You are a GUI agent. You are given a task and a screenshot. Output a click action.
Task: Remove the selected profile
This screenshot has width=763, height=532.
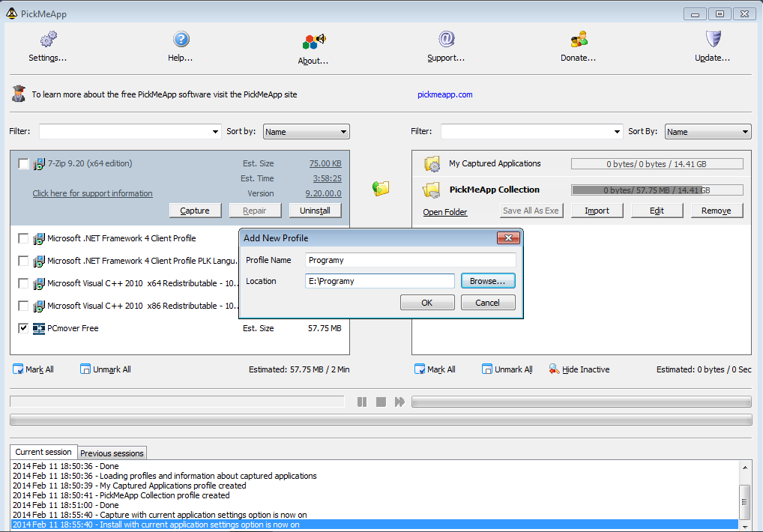[x=717, y=211]
